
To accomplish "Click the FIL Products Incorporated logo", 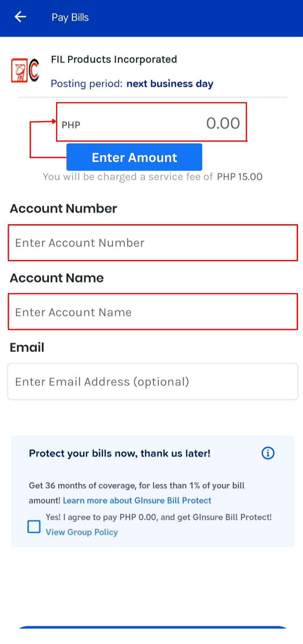I will pyautogui.click(x=25, y=70).
